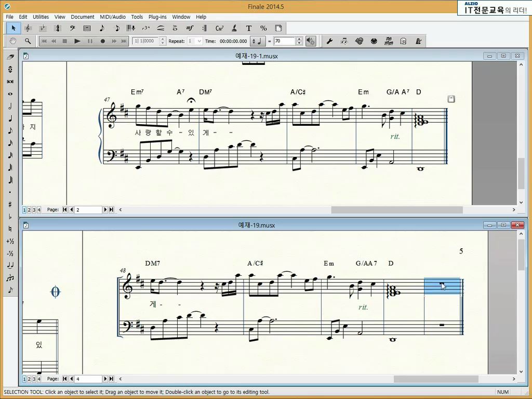The height and width of the screenshot is (399, 532).
Task: Open the MIDI/Audio menu
Action: [113, 17]
